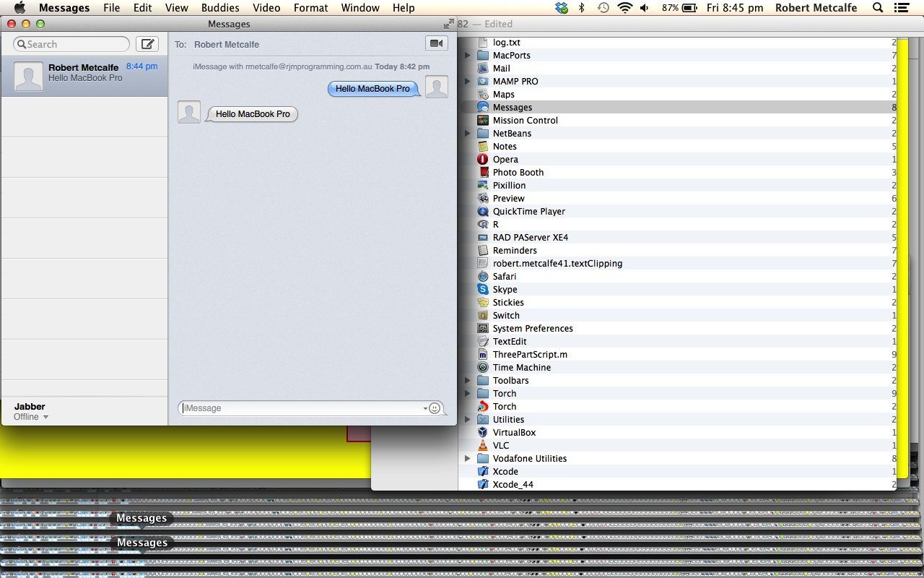Open the emoji smiley picker

click(435, 408)
